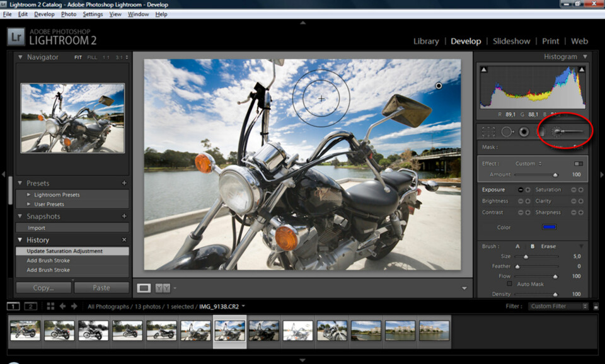The width and height of the screenshot is (605, 364).
Task: Open the Develop menu
Action: (44, 14)
